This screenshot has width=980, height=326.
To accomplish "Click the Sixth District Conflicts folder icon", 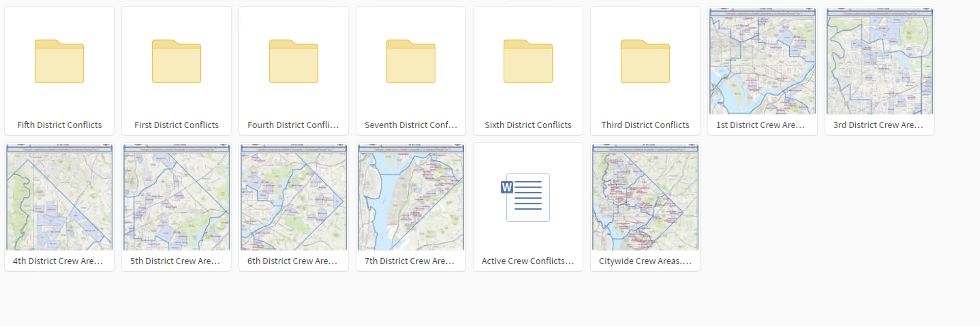I will tap(528, 62).
